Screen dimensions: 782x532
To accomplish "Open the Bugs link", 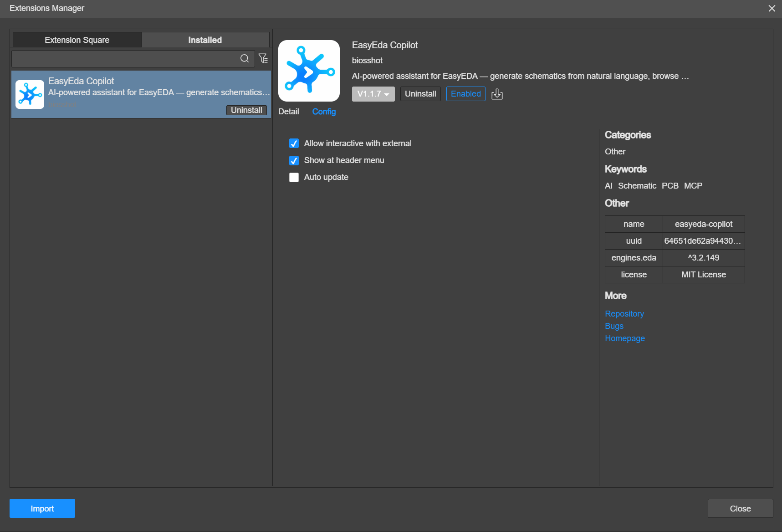I will pos(614,326).
